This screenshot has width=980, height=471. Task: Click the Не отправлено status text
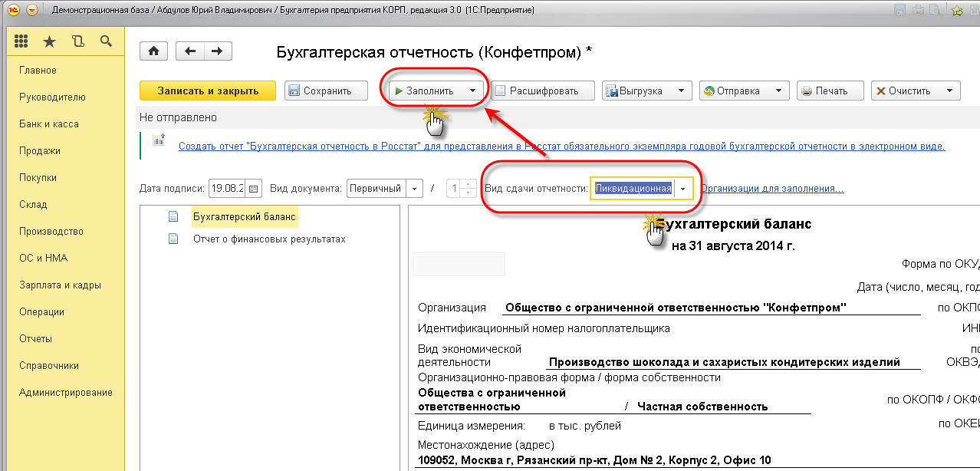pyautogui.click(x=178, y=117)
